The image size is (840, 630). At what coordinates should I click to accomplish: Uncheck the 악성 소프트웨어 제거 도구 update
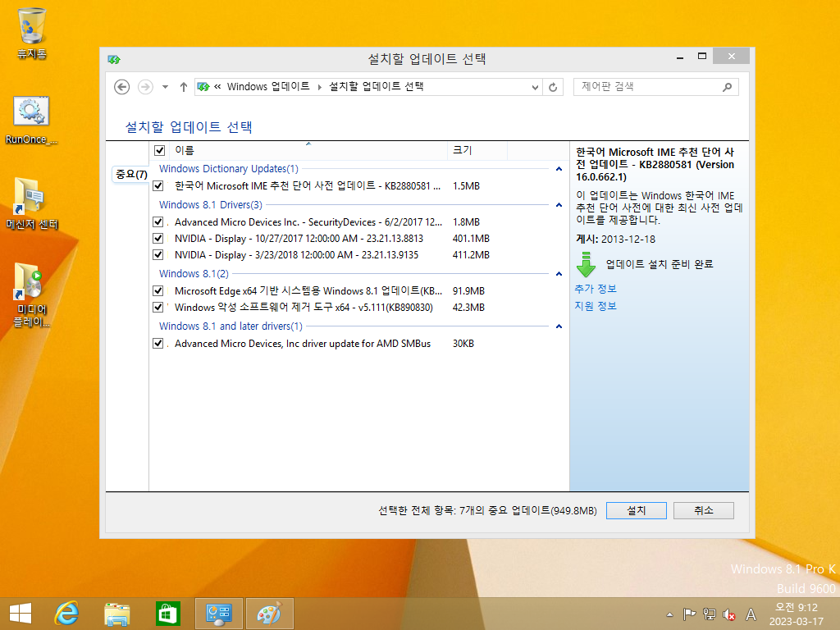point(158,308)
